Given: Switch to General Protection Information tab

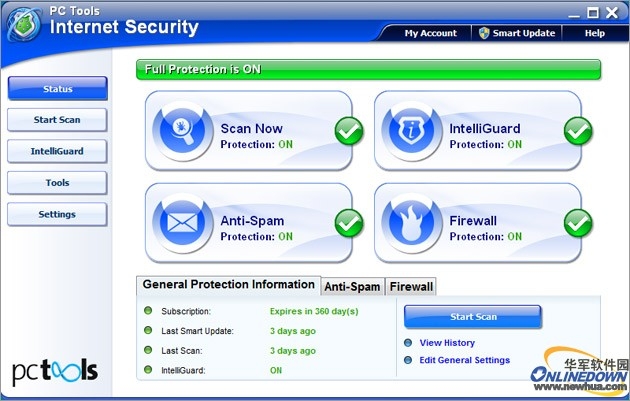Looking at the screenshot, I should 229,285.
